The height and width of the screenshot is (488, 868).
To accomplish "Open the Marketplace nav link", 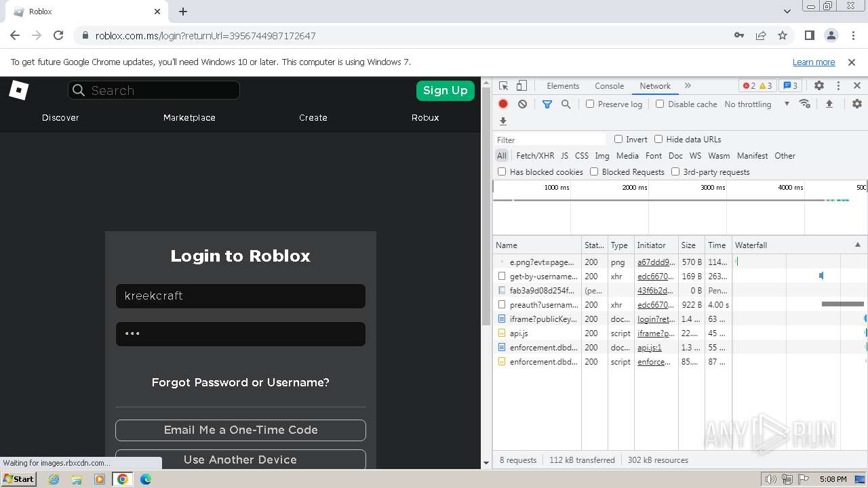I will click(189, 117).
